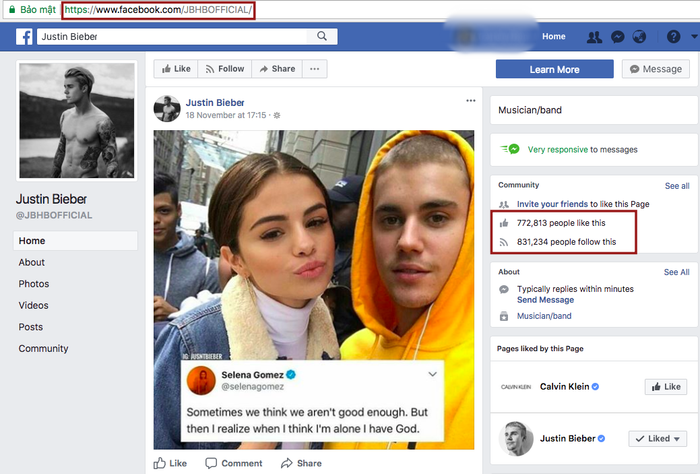Click the responsive Messenger badge icon

click(511, 149)
